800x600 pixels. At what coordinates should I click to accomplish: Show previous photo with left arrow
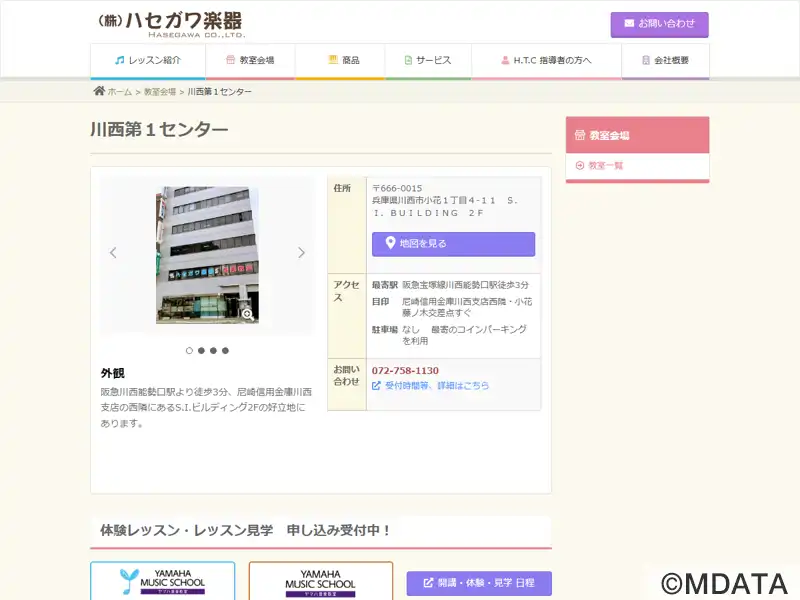point(113,253)
